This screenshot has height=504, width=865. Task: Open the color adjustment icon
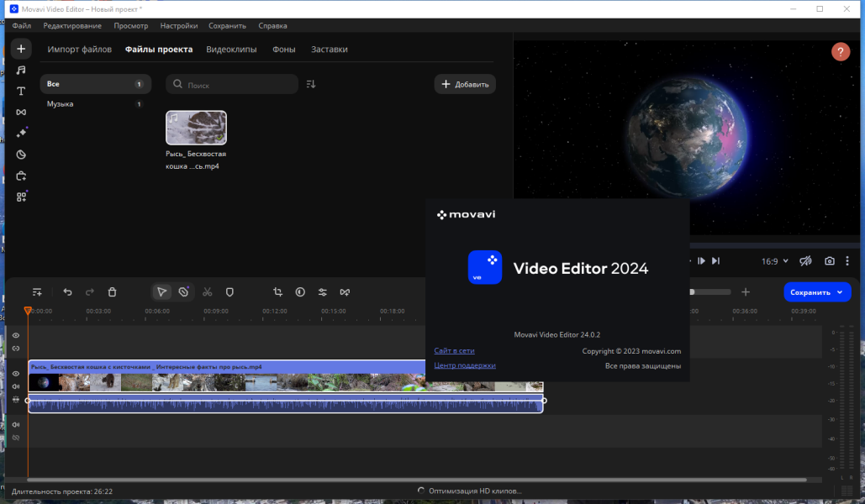[300, 292]
